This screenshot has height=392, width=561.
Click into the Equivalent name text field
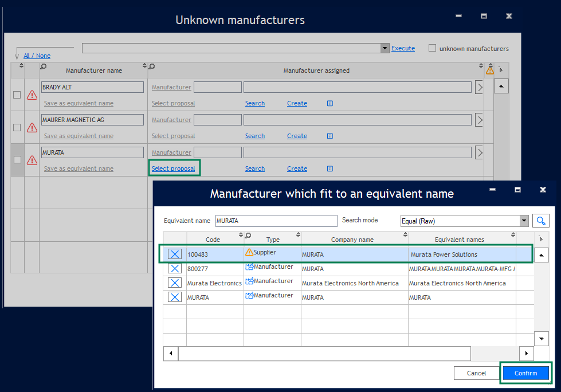click(x=276, y=221)
